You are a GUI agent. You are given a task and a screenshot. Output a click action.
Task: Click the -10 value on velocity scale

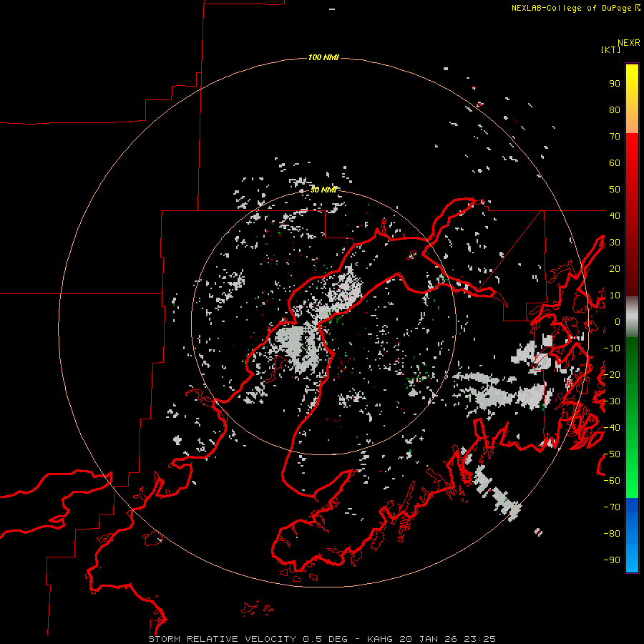pos(612,348)
